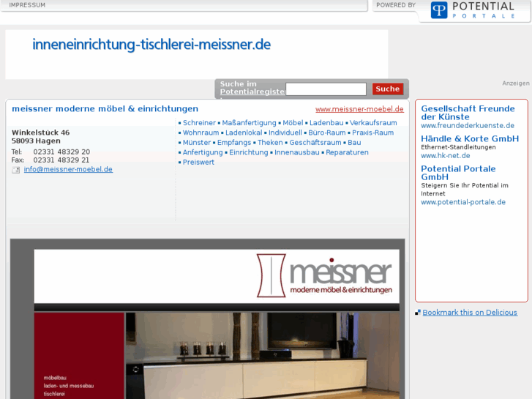The image size is (532, 399).
Task: Click the Anzeigen label
Action: pos(516,83)
